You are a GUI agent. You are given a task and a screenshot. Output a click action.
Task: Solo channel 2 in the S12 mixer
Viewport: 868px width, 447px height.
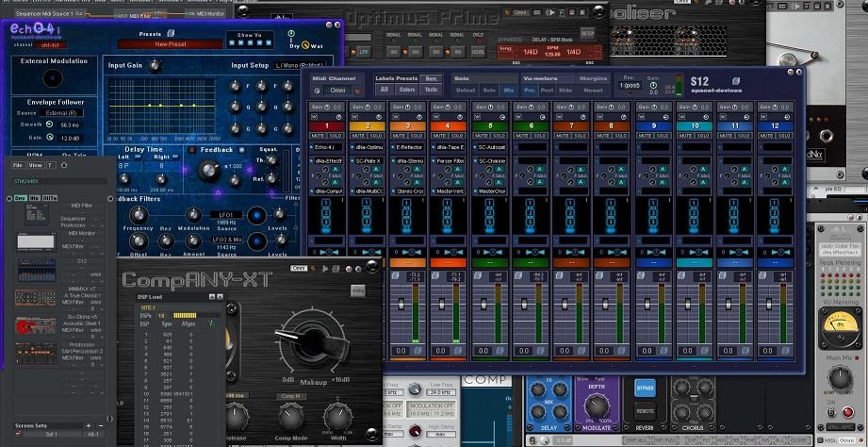(x=376, y=136)
